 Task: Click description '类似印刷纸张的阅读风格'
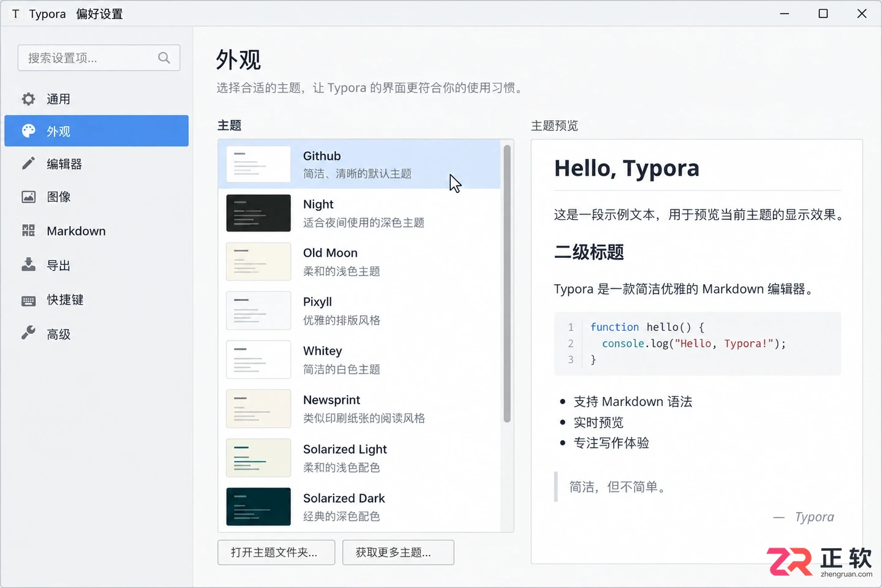[x=364, y=418]
